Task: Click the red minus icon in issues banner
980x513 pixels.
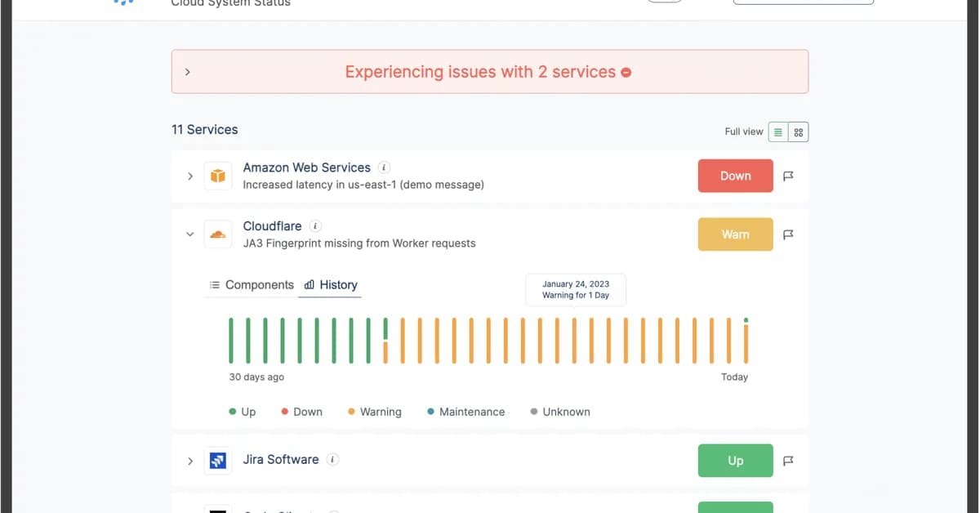Action: point(626,73)
